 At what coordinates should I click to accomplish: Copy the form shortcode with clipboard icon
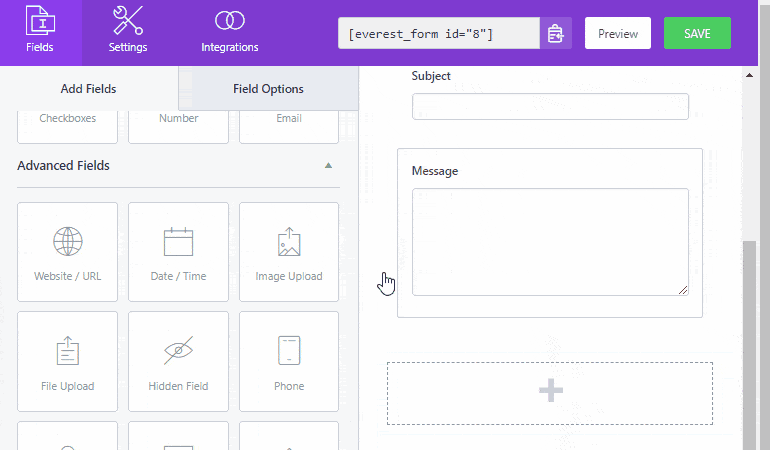[555, 33]
